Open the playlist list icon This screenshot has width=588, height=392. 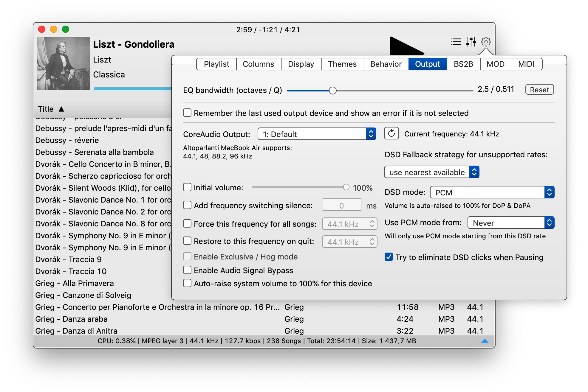(x=456, y=42)
